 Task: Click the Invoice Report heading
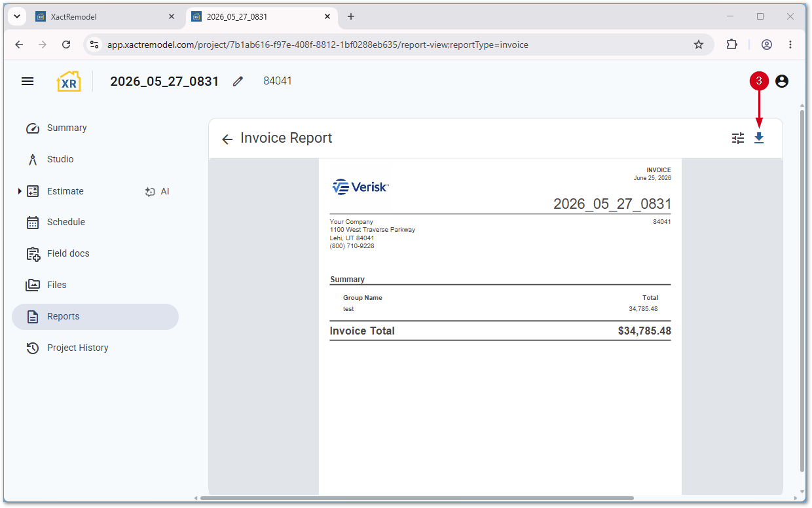click(286, 138)
